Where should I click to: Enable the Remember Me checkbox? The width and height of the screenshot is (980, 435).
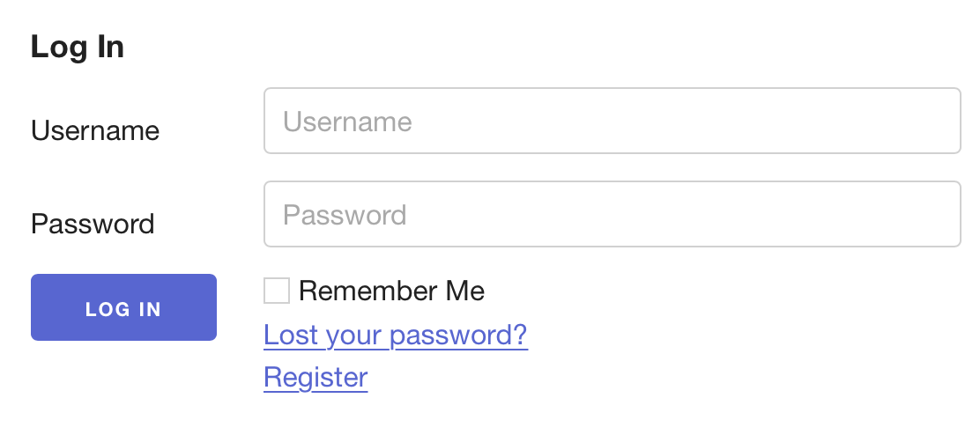coord(277,291)
